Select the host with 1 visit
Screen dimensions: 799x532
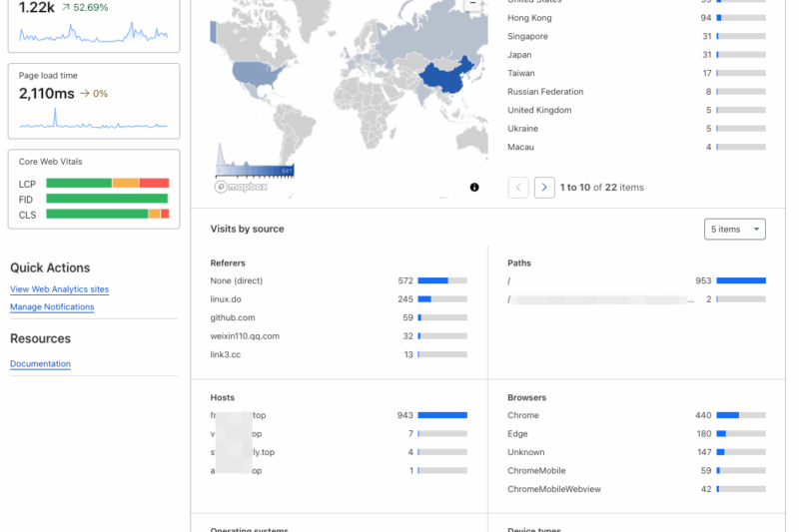tap(339, 470)
